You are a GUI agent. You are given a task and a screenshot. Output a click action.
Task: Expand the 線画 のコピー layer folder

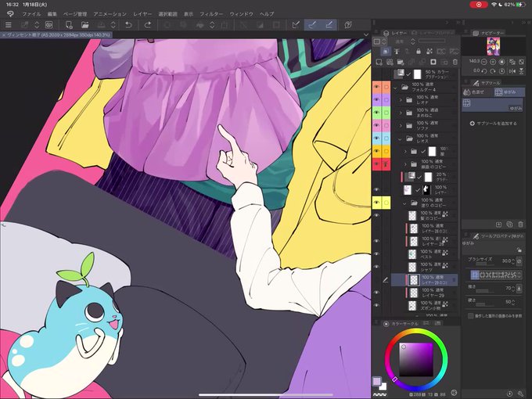click(404, 164)
